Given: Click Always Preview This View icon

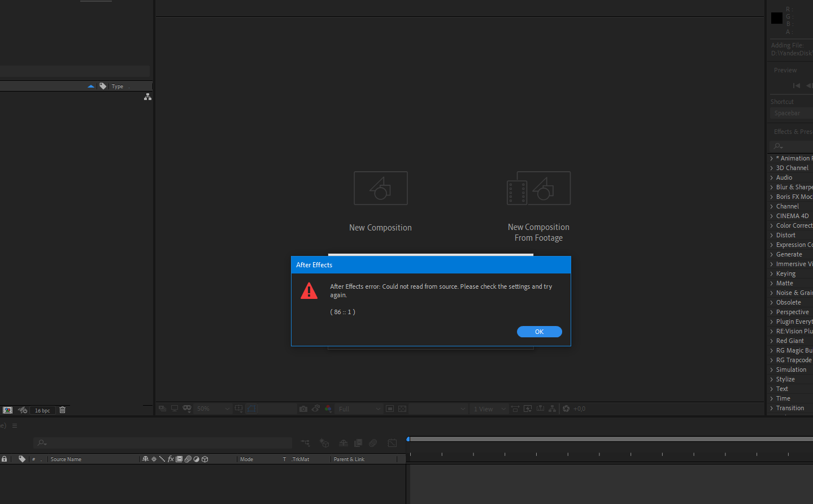Looking at the screenshot, I should click(162, 409).
